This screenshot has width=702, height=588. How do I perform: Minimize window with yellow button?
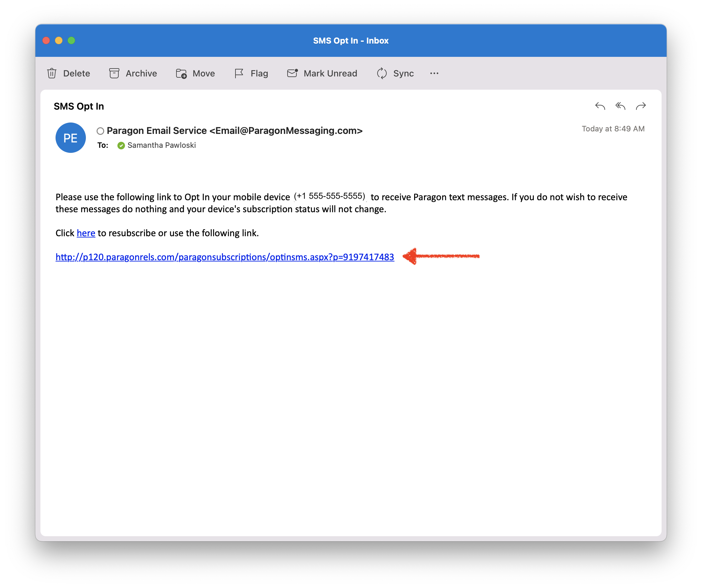58,40
